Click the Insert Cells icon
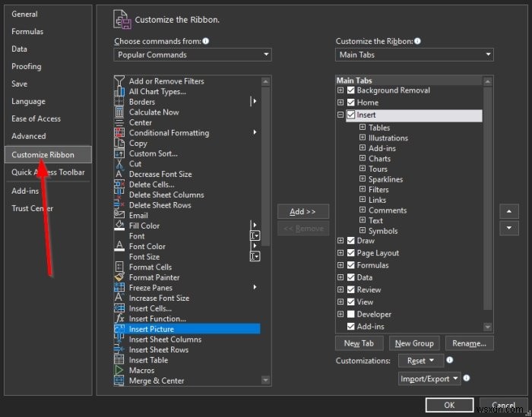 coord(119,308)
